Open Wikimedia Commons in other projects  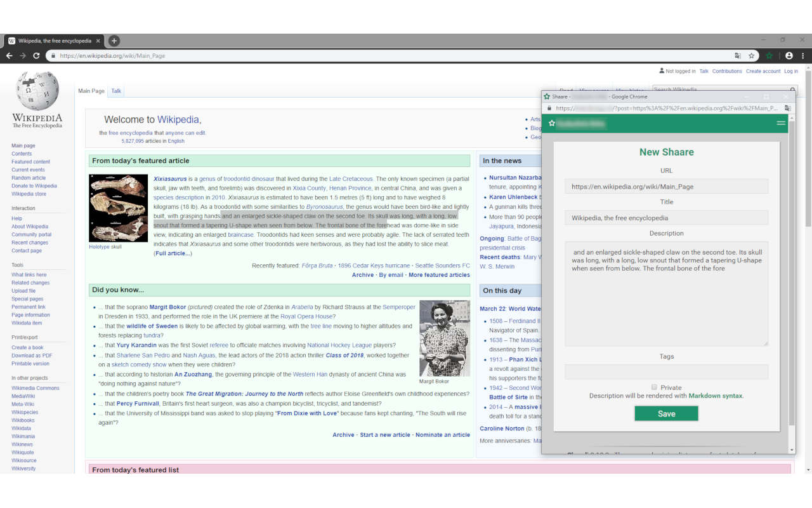[x=36, y=388]
